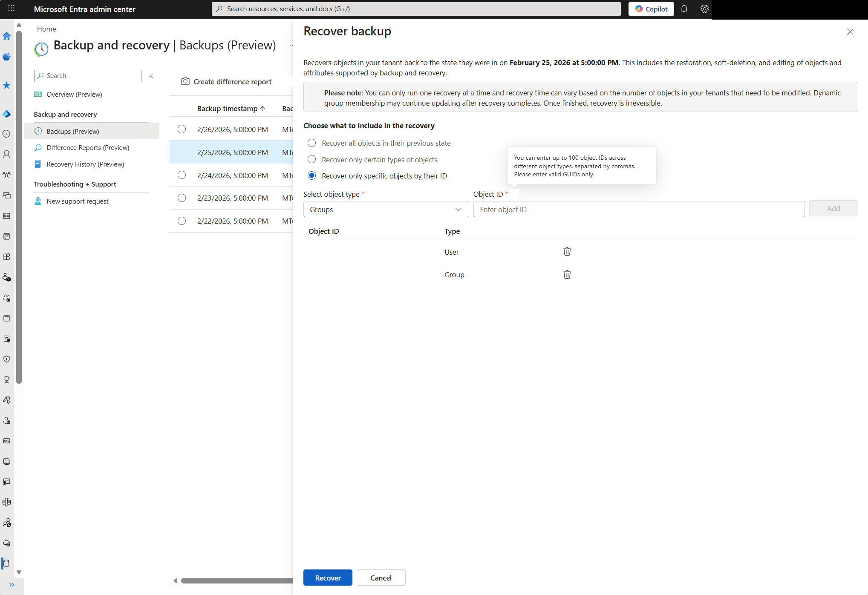Open the Home icon in the left sidebar
Viewport: 868px width, 595px height.
pos(7,37)
